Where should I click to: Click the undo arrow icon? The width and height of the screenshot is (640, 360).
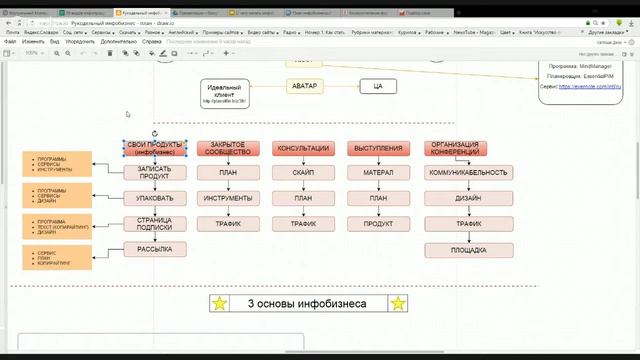83,53
